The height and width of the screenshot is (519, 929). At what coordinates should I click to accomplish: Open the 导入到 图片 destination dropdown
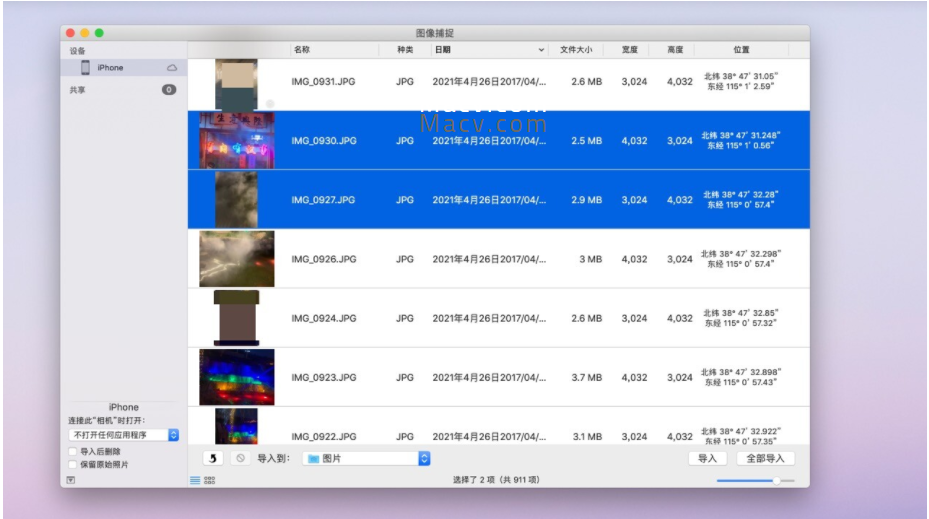tap(366, 459)
